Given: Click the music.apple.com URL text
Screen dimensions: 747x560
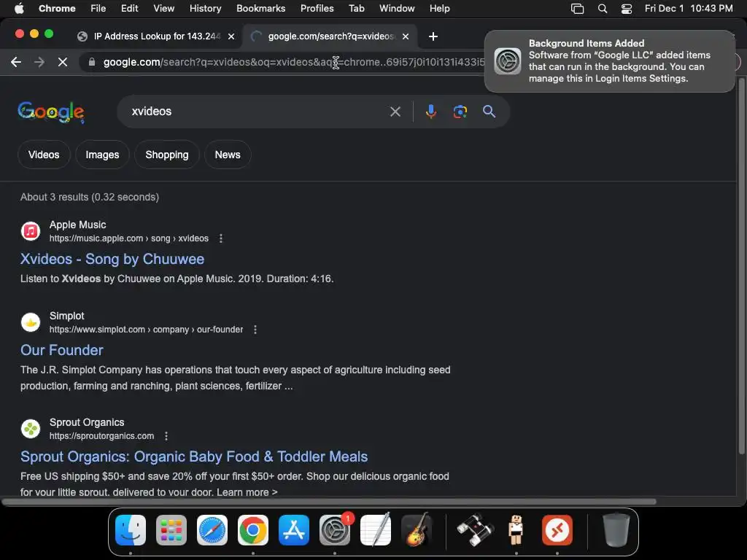Looking at the screenshot, I should point(129,238).
